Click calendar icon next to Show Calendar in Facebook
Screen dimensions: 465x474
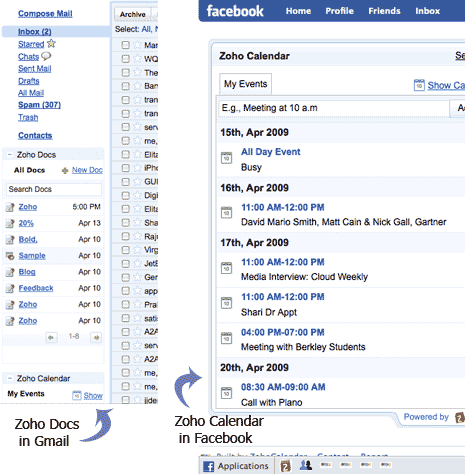[419, 85]
